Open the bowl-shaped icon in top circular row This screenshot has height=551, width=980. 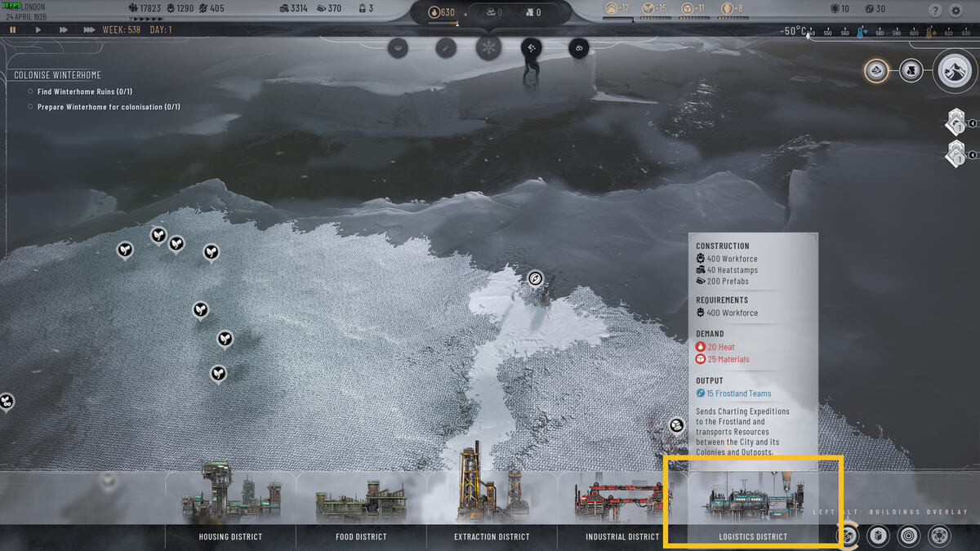pos(398,47)
